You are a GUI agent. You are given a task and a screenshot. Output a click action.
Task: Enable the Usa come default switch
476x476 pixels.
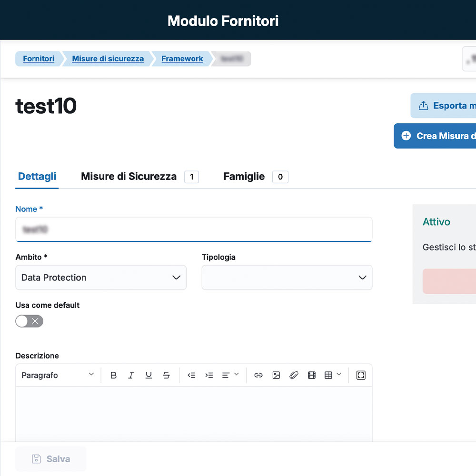click(x=30, y=321)
